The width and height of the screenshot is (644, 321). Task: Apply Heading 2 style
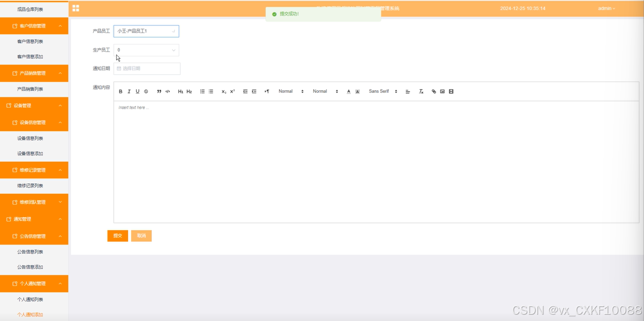tap(189, 91)
